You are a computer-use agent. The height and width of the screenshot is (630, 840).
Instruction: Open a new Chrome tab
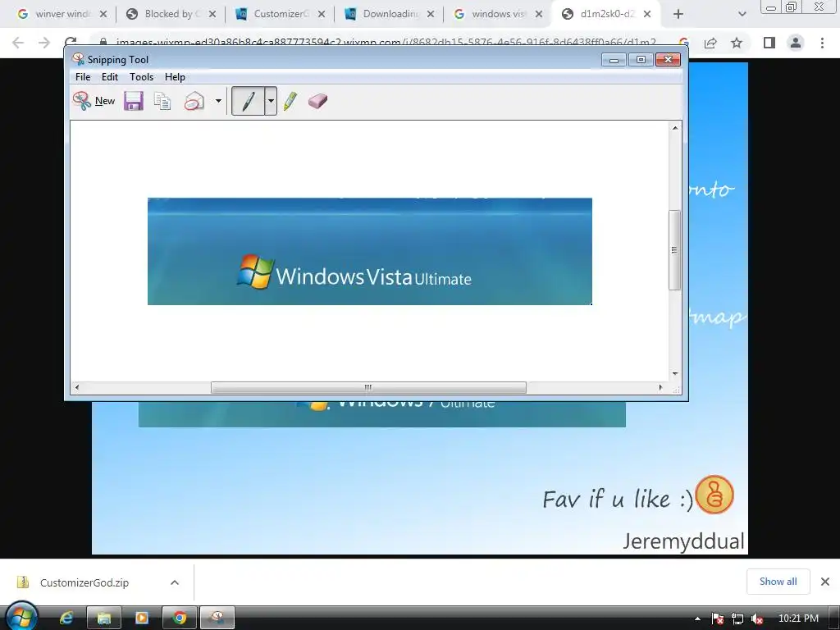678,14
